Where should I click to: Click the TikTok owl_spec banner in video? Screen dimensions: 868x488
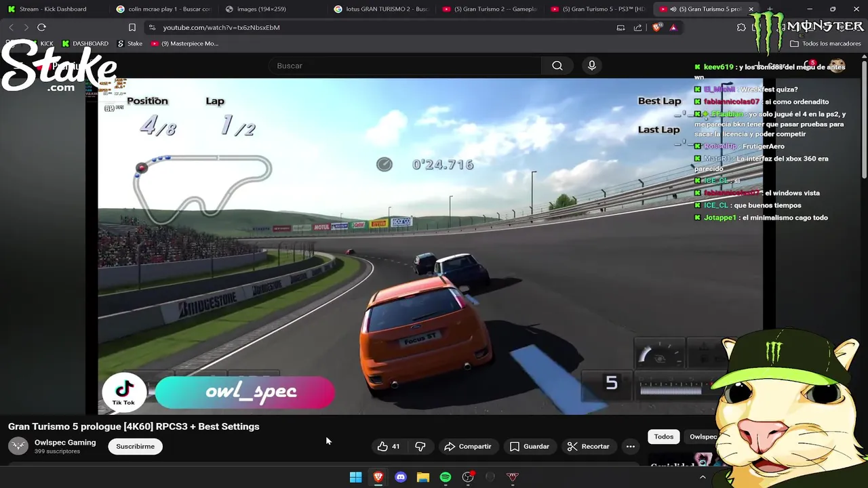tap(218, 392)
